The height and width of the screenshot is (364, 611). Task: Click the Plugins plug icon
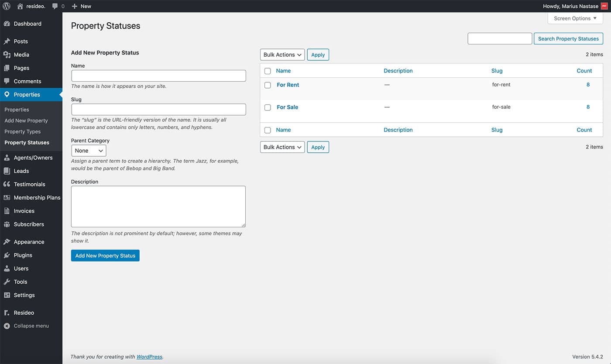pos(7,255)
